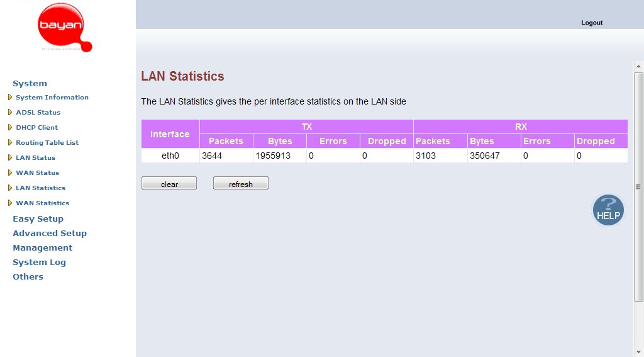This screenshot has width=644, height=357.
Task: Go to the WAN Status page
Action: (37, 173)
